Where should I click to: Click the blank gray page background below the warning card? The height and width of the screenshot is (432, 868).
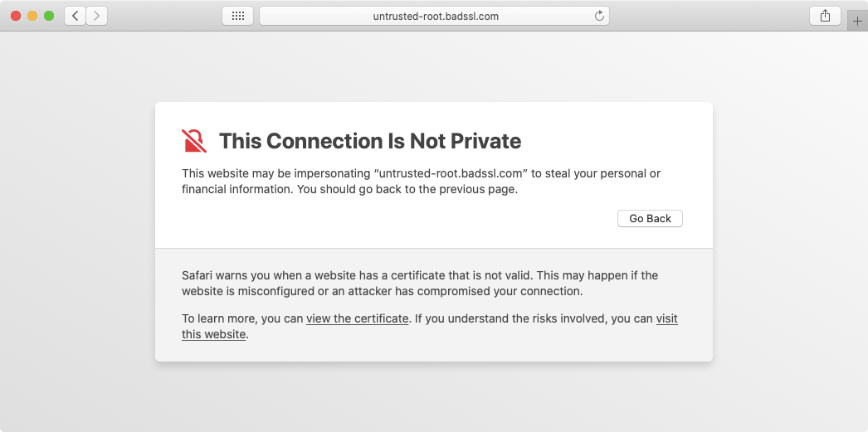click(x=433, y=396)
